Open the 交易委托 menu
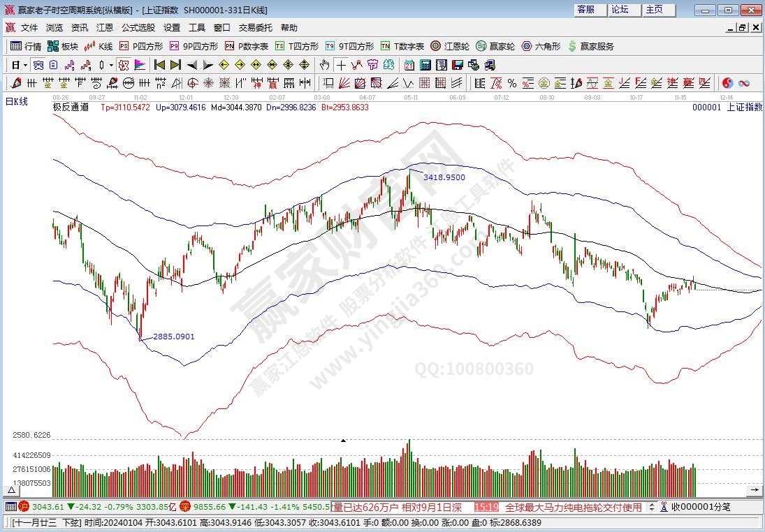This screenshot has height=532, width=765. pyautogui.click(x=256, y=28)
